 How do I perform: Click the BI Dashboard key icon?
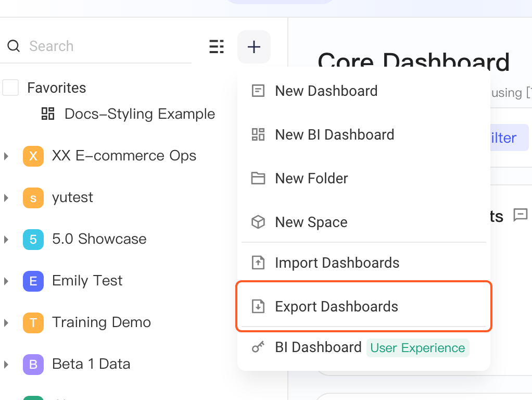point(258,347)
